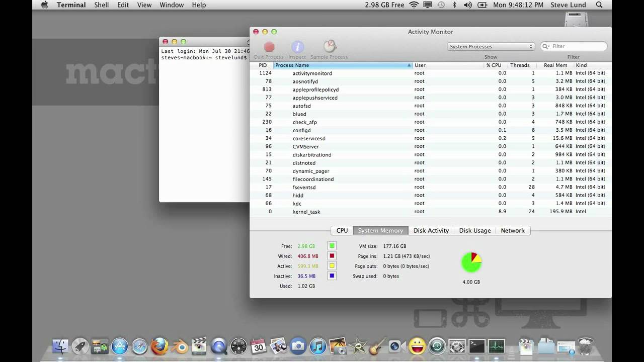The height and width of the screenshot is (362, 644).
Task: Open Blender icon in the Dock
Action: pyautogui.click(x=179, y=346)
